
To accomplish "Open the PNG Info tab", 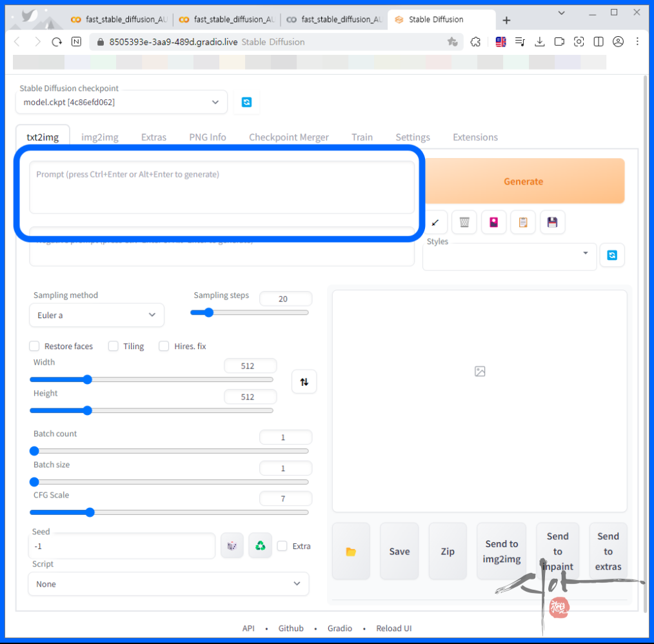I will [x=207, y=137].
